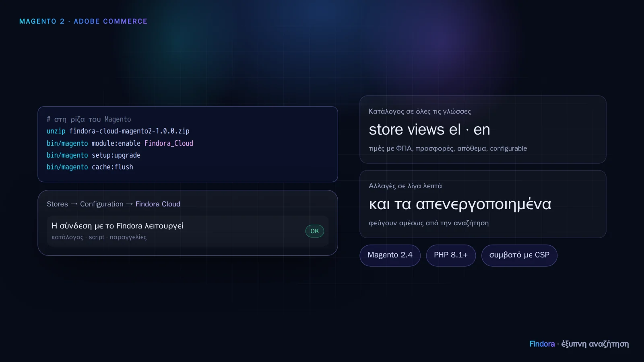Image resolution: width=644 pixels, height=362 pixels.
Task: Click the 'κατάλογος · script · παραγγελίες' subtitle
Action: tap(99, 237)
